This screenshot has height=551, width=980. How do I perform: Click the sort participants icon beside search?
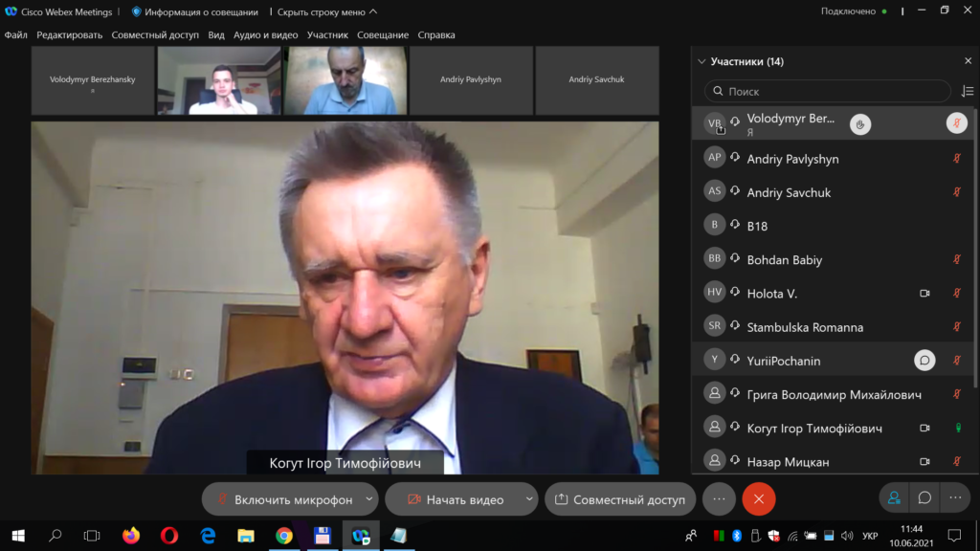coord(967,91)
